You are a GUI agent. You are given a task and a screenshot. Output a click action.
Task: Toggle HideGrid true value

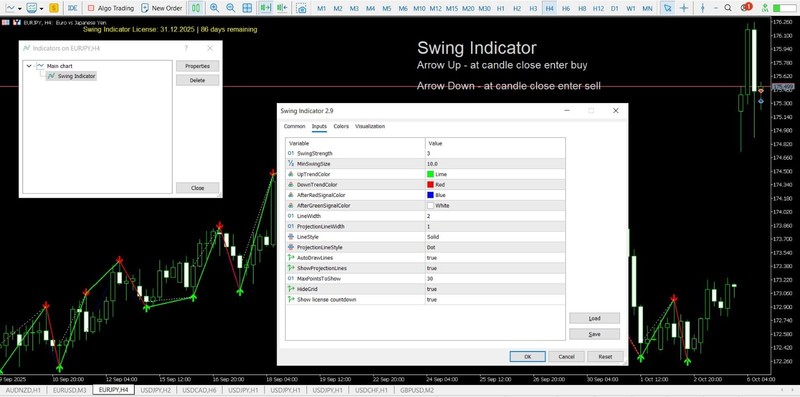(x=495, y=289)
